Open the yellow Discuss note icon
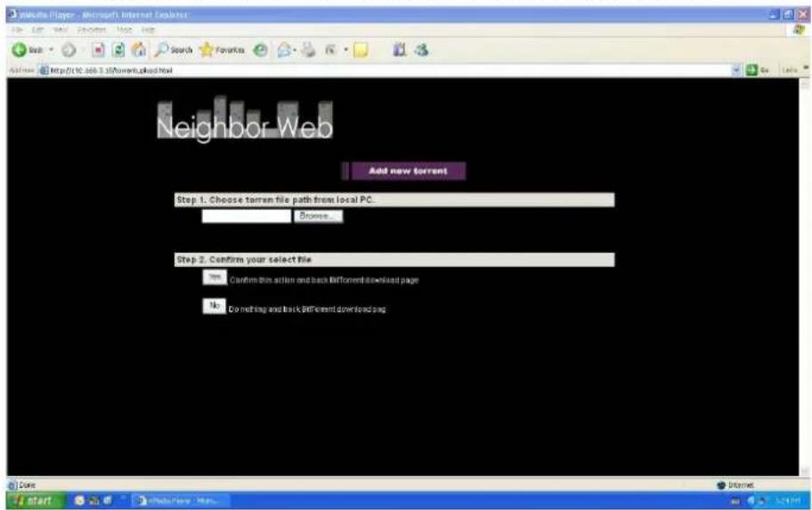812x510 pixels. [x=361, y=50]
